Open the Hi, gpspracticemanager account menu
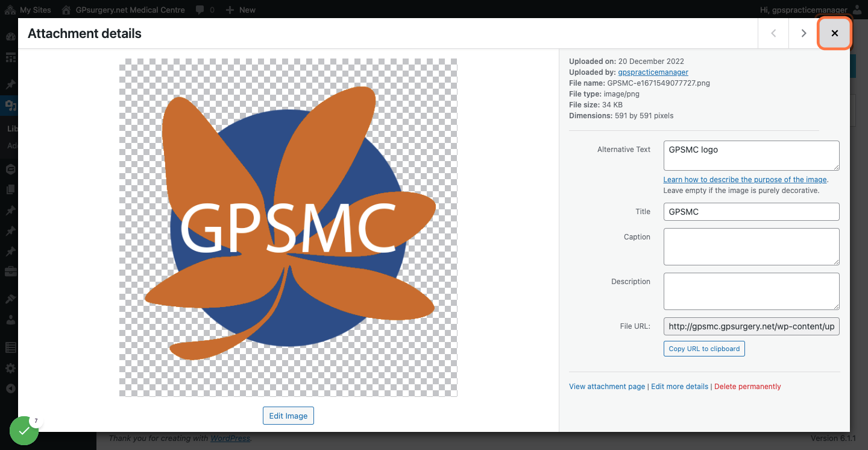Viewport: 868px width, 450px height. [804, 10]
